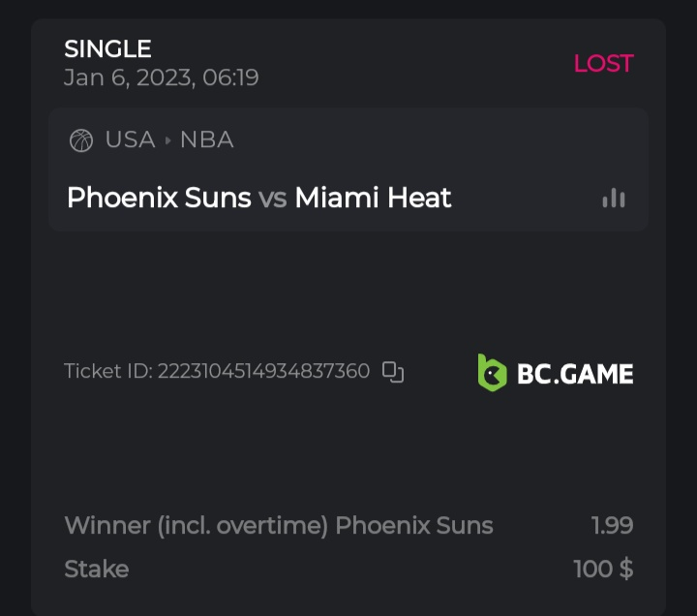Click the breadcrumb arrow between USA and NBA
697x616 pixels.
(167, 140)
